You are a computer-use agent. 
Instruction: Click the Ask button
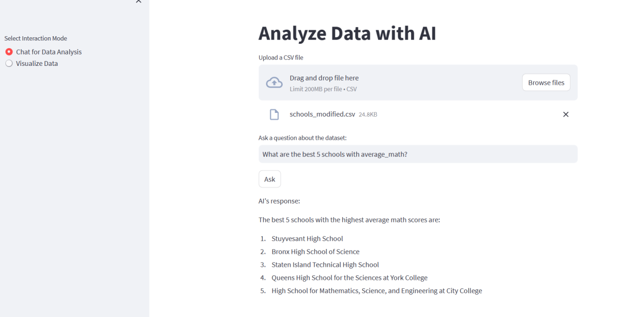270,179
